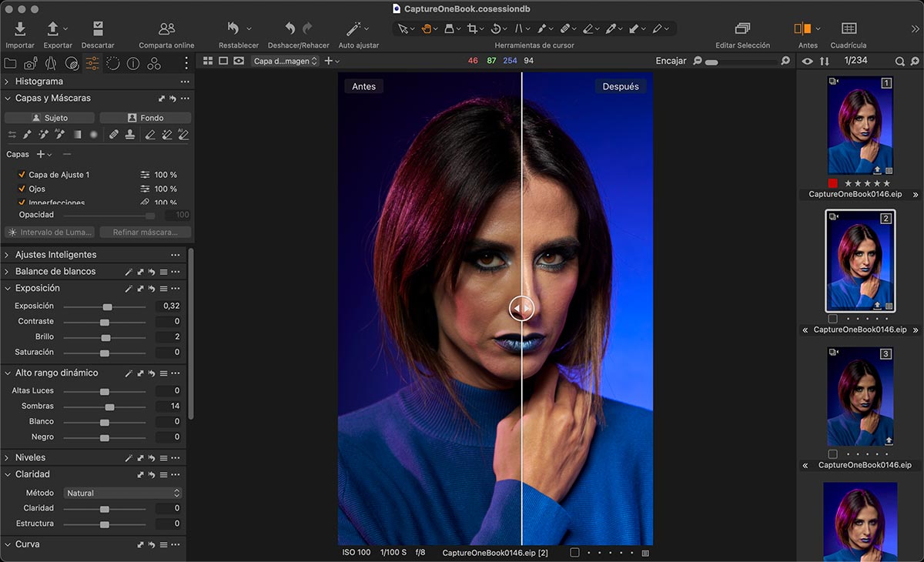Click the Importar icon
The height and width of the screenshot is (562, 924).
[x=20, y=29]
